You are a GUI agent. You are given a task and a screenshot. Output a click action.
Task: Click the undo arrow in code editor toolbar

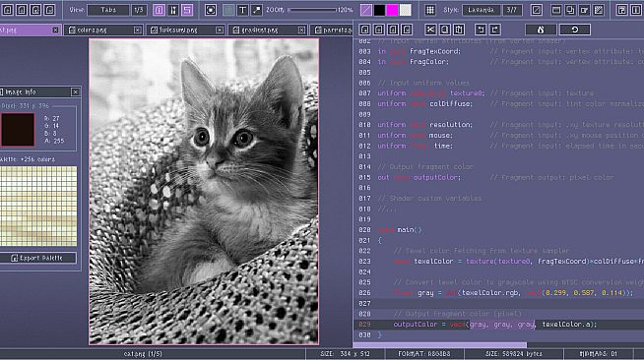tap(481, 30)
